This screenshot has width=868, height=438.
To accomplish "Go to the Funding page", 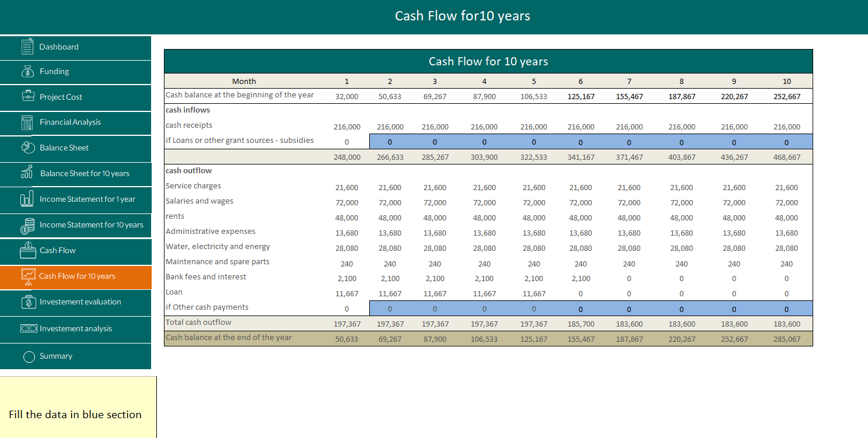I will pos(75,72).
